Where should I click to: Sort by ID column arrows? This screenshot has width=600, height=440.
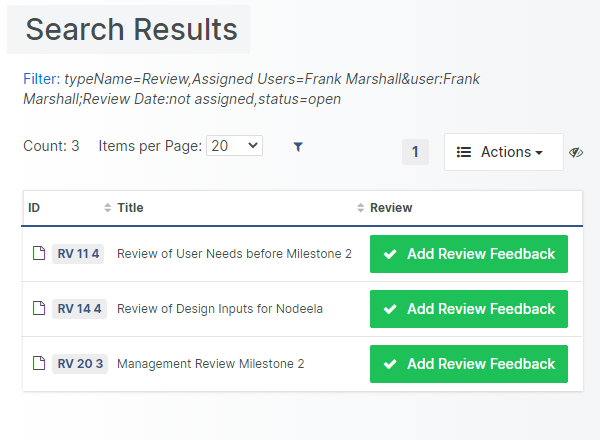click(x=108, y=208)
